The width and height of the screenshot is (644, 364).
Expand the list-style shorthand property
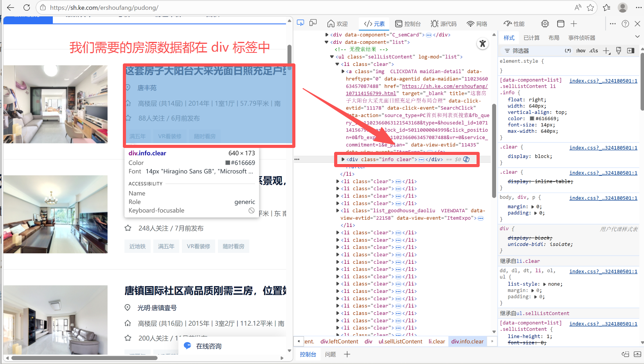pos(545,284)
